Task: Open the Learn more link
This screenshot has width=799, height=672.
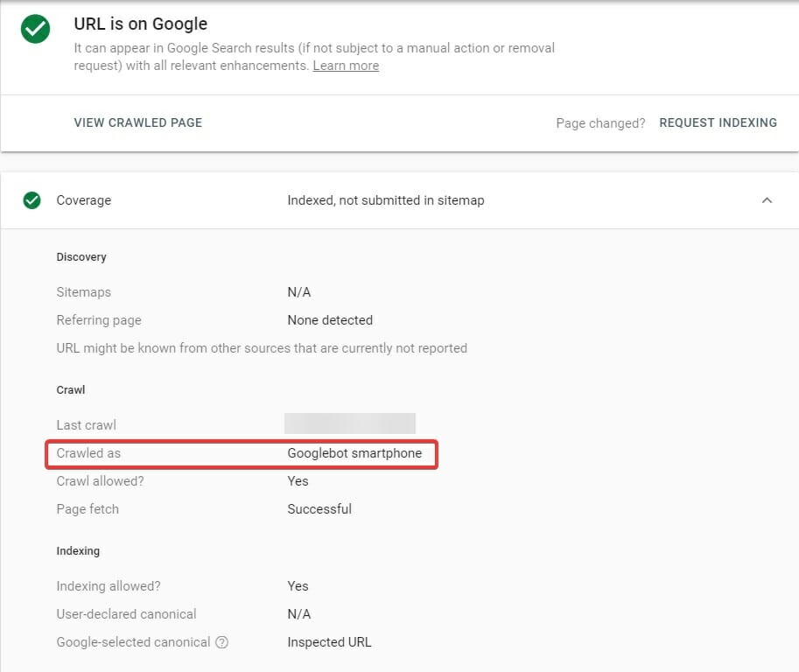Action: coord(346,66)
